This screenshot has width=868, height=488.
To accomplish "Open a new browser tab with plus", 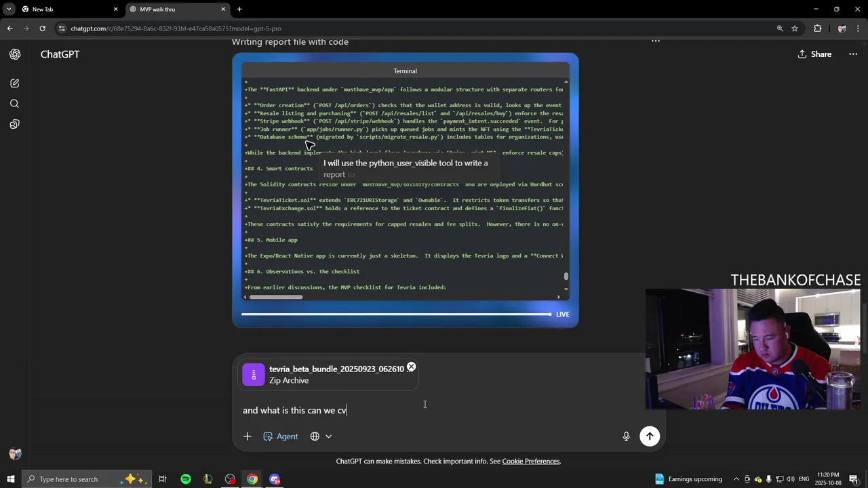I will pos(239,9).
